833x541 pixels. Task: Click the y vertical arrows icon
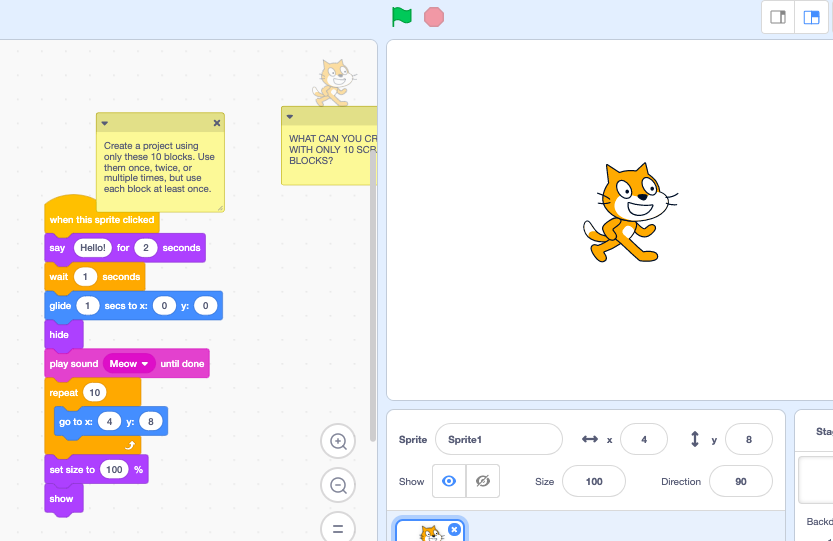coord(694,439)
